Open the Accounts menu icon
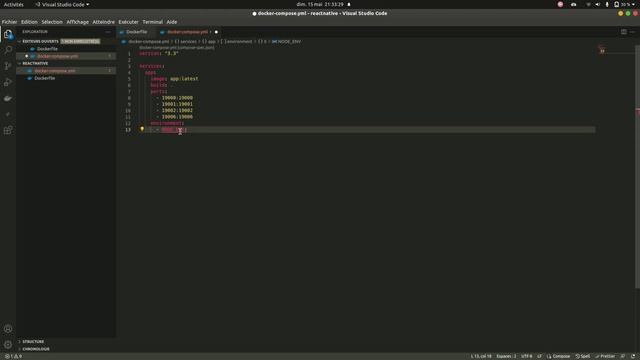The width and height of the screenshot is (640, 360). [x=8, y=329]
